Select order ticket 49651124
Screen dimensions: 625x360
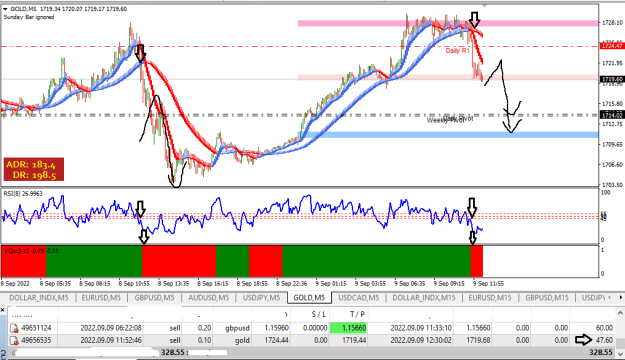36,328
